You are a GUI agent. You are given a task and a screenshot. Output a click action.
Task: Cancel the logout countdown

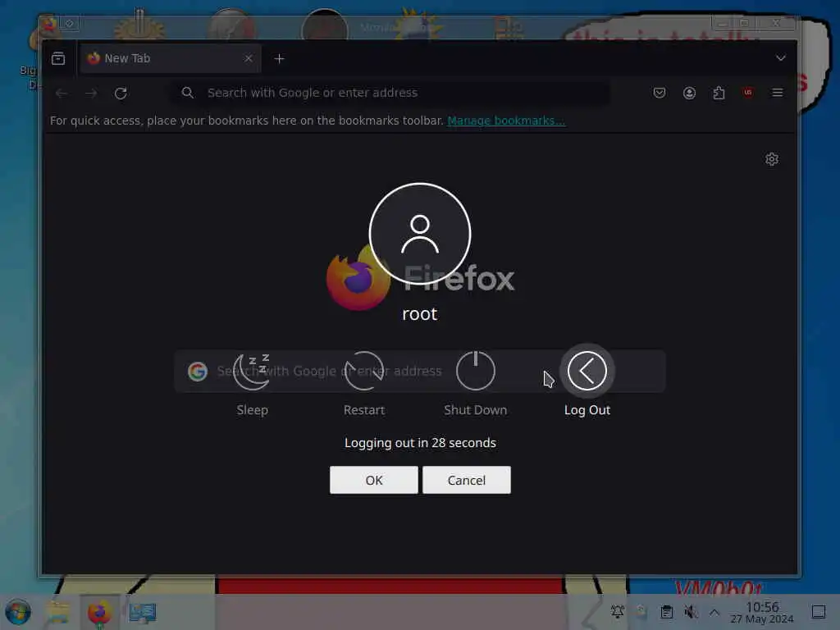pos(467,480)
